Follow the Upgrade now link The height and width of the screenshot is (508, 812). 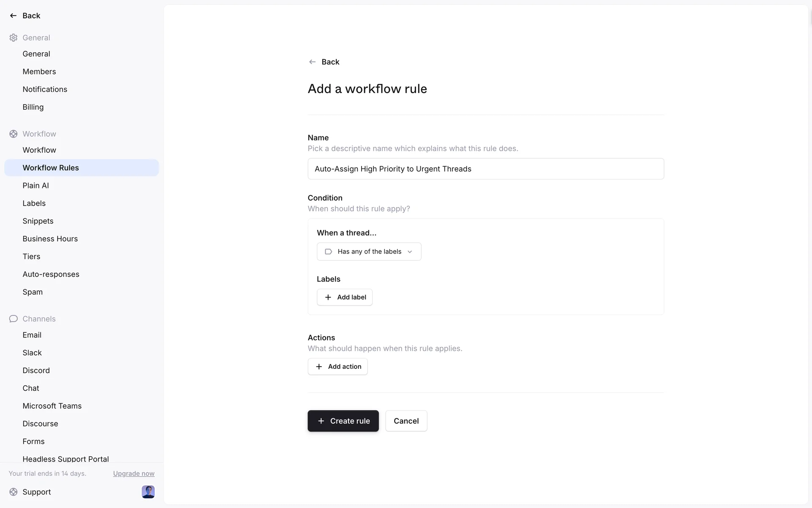click(134, 473)
